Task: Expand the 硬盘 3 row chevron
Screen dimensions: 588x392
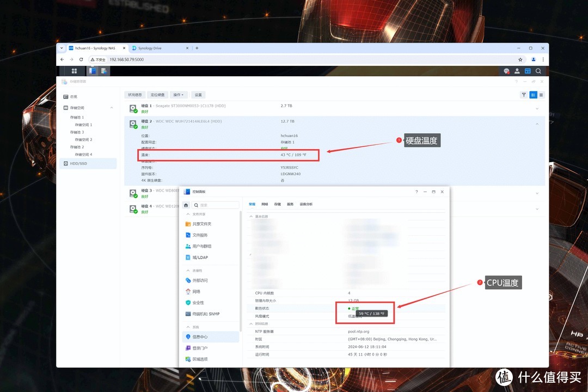Action: [x=537, y=194]
